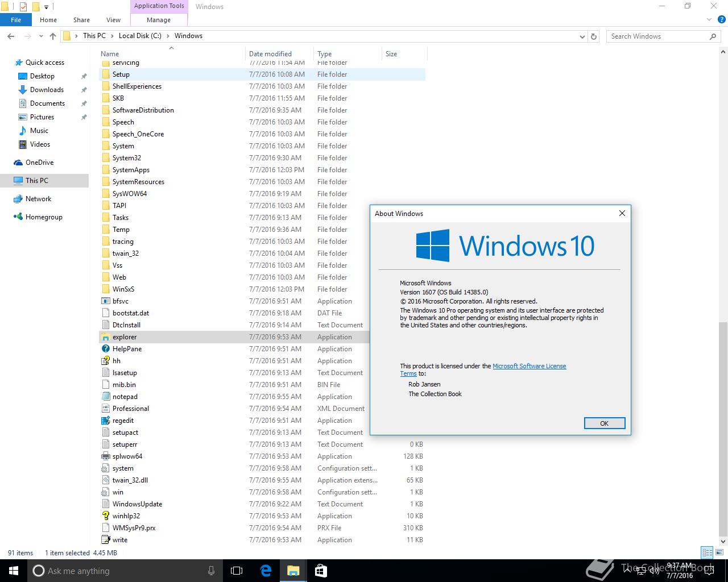Screen dimensions: 728x582
Task: Open the Customize Quick Access Toolbar dropdown
Action: coord(47,7)
